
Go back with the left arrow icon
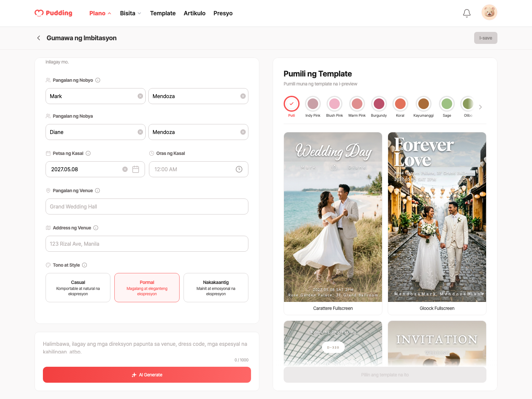39,38
